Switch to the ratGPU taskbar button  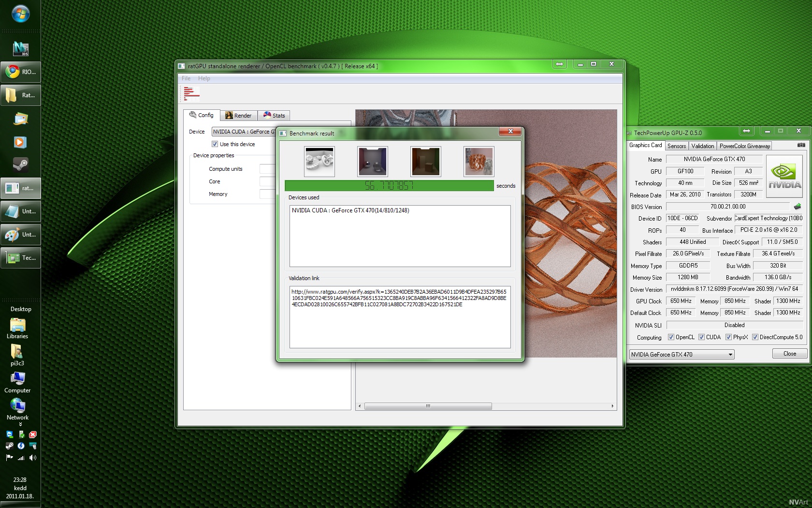[20, 188]
